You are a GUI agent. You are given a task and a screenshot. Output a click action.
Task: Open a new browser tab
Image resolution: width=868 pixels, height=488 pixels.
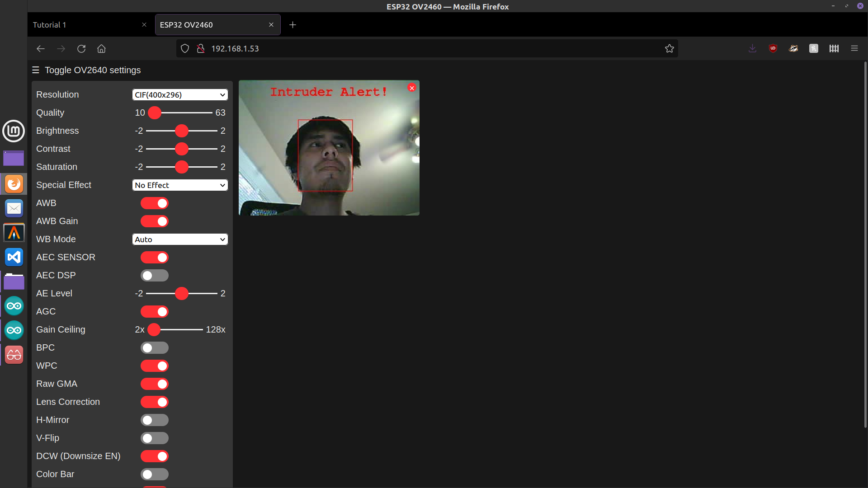pos(292,25)
